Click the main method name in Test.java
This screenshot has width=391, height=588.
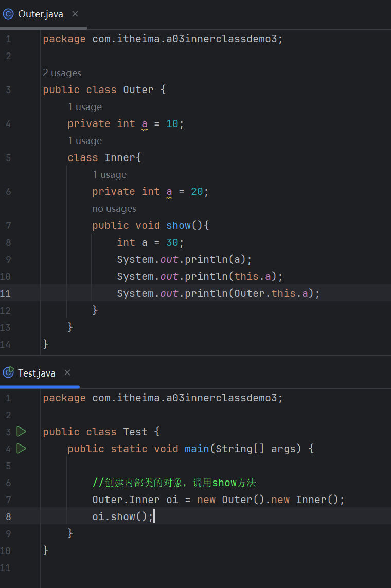[197, 449]
